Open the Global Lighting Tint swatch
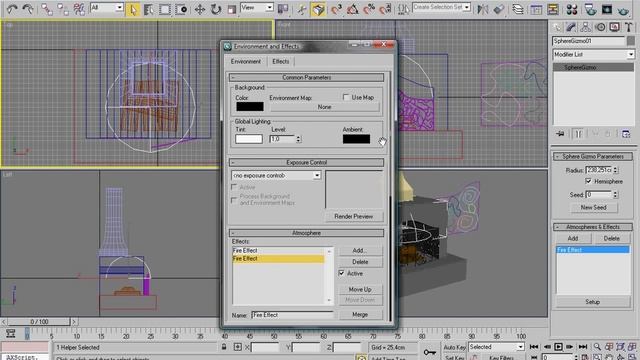 pyautogui.click(x=249, y=139)
